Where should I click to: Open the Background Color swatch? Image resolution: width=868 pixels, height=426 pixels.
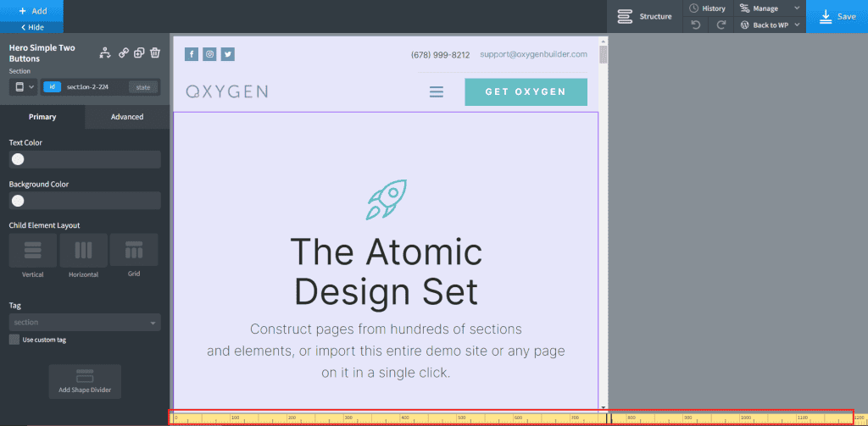click(19, 200)
